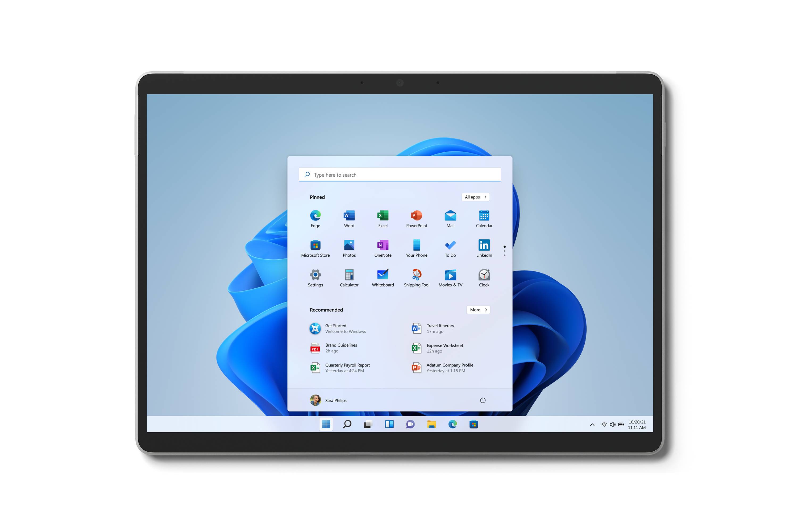798x532 pixels.
Task: Click All apps button
Action: (x=475, y=197)
